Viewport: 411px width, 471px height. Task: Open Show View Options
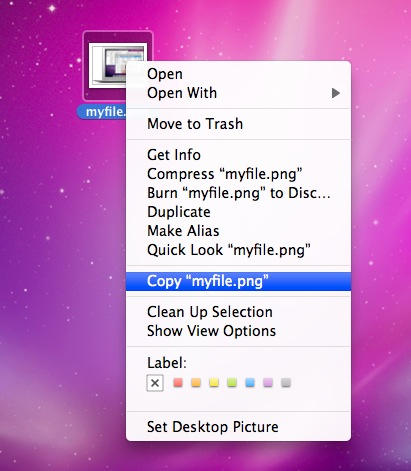[211, 331]
